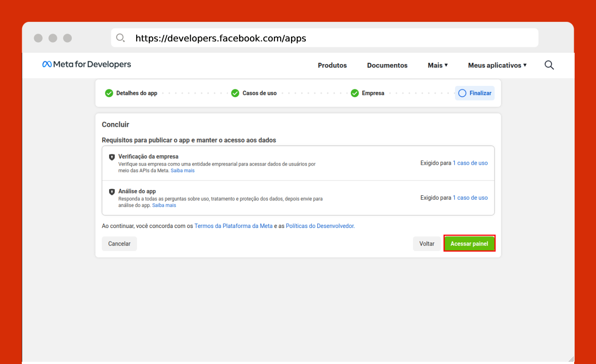The height and width of the screenshot is (364, 596).
Task: Click the green check for Casos de uso
Action: (235, 93)
